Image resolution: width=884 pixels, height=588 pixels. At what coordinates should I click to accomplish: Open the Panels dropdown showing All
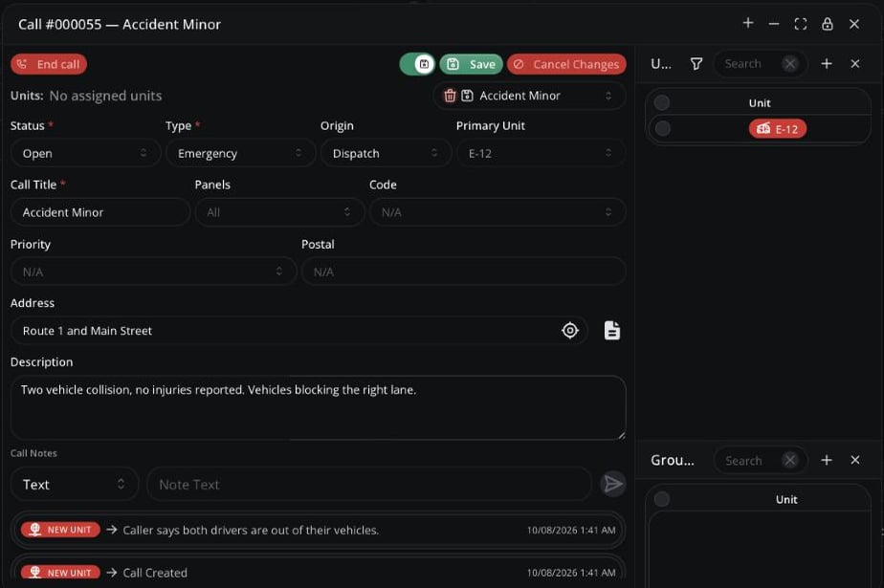pyautogui.click(x=279, y=212)
